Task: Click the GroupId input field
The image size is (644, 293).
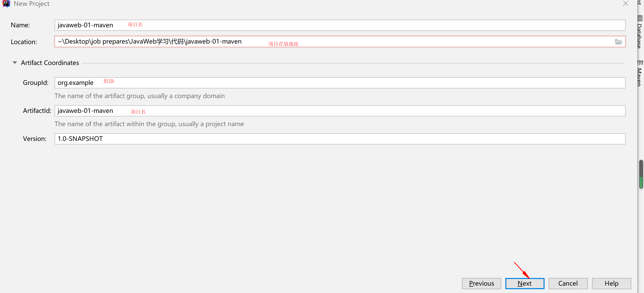Action: point(340,83)
